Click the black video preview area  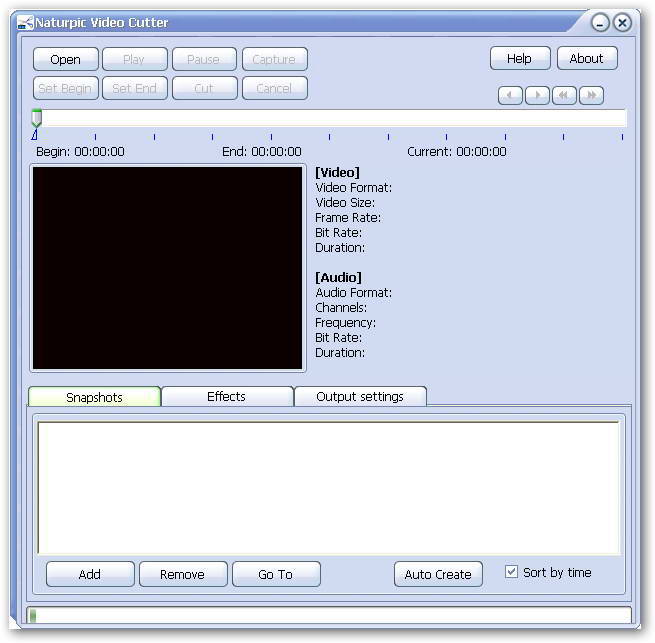tap(168, 268)
